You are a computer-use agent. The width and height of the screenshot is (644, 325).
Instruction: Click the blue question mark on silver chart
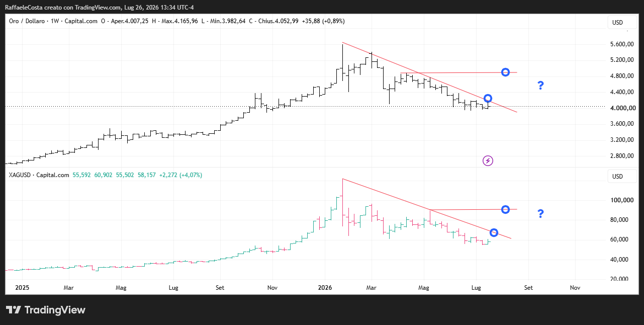tap(540, 214)
